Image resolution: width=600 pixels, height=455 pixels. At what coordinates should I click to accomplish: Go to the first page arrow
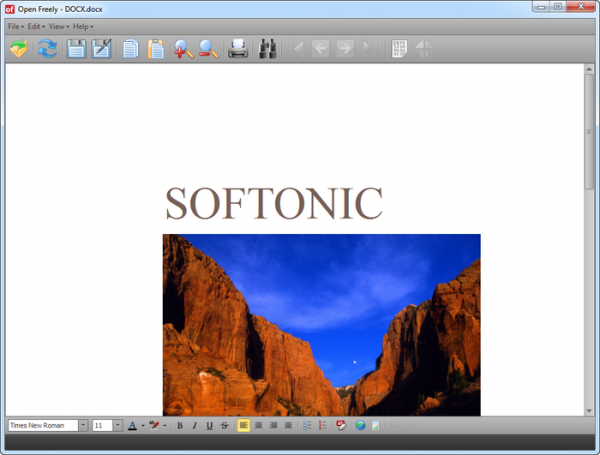(x=298, y=49)
